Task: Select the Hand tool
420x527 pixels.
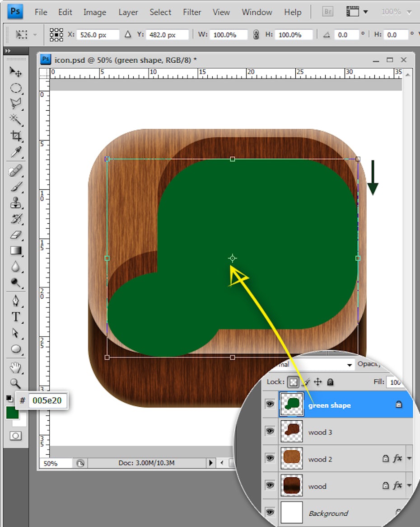Action: point(16,367)
